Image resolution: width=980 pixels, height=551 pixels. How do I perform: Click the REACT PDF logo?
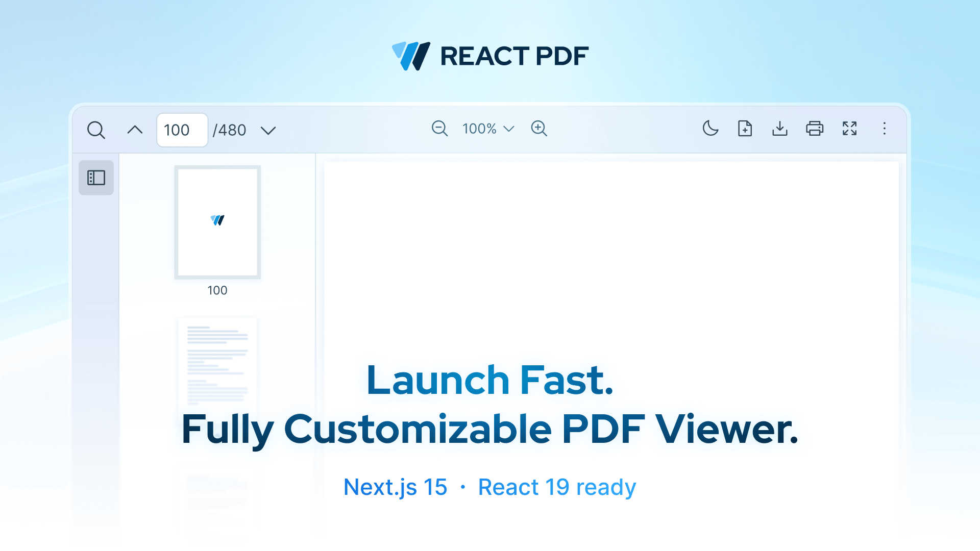490,56
